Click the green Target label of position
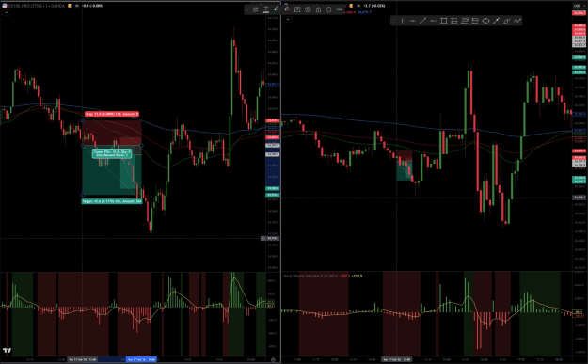This screenshot has height=364, width=588. point(112,201)
